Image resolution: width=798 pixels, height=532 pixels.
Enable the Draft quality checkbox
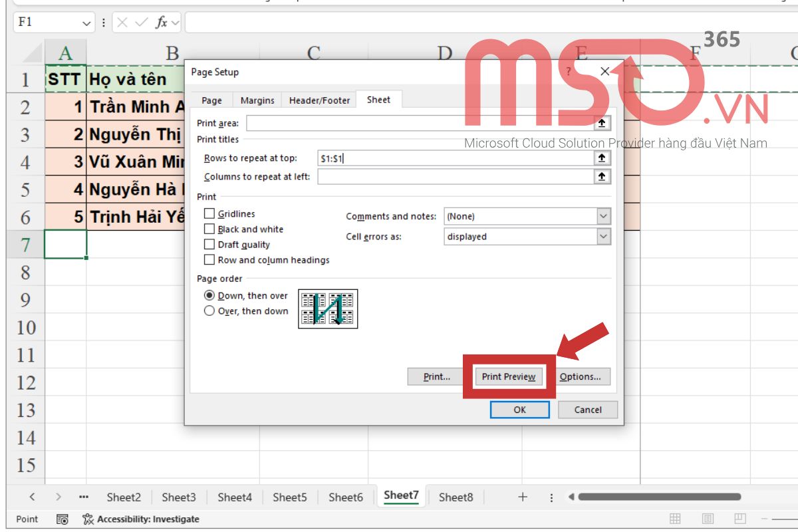click(209, 244)
